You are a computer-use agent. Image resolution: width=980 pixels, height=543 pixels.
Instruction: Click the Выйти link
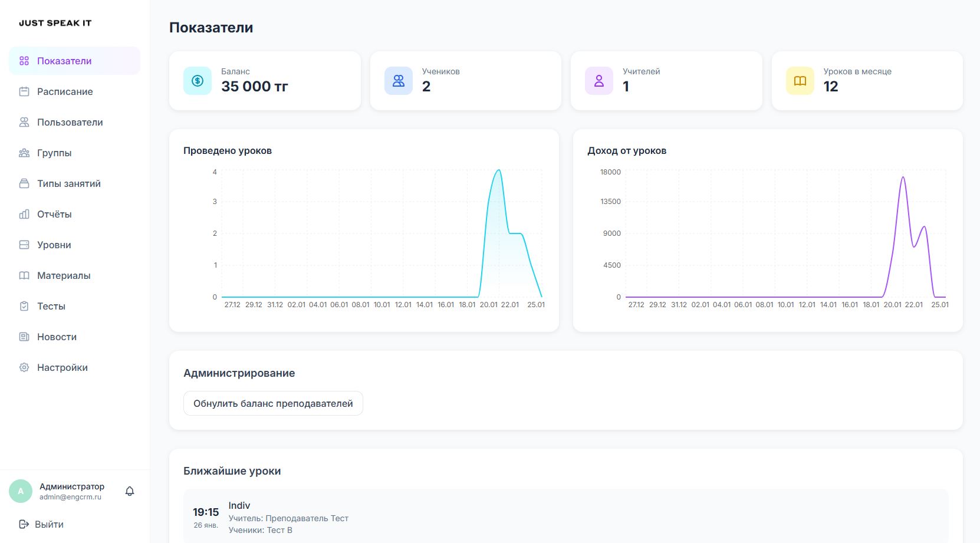point(50,524)
